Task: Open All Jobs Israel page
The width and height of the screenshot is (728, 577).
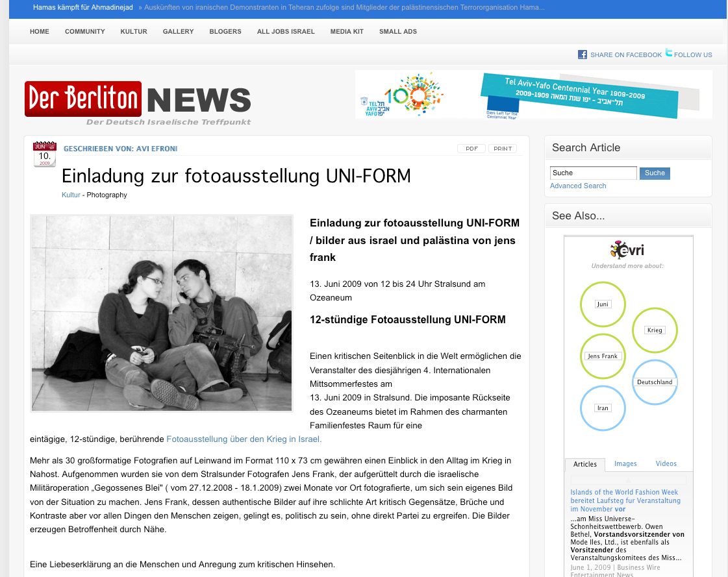Action: [286, 32]
